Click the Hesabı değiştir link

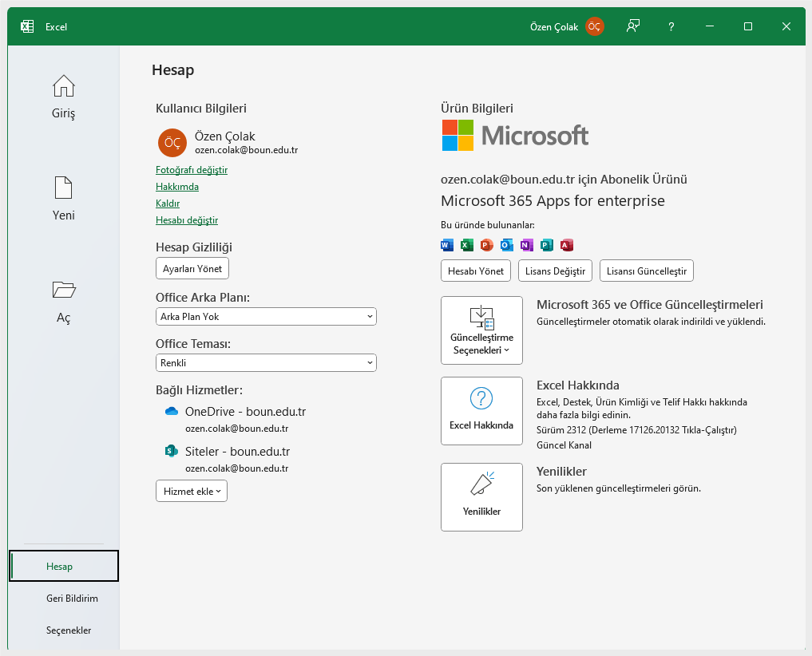point(187,220)
